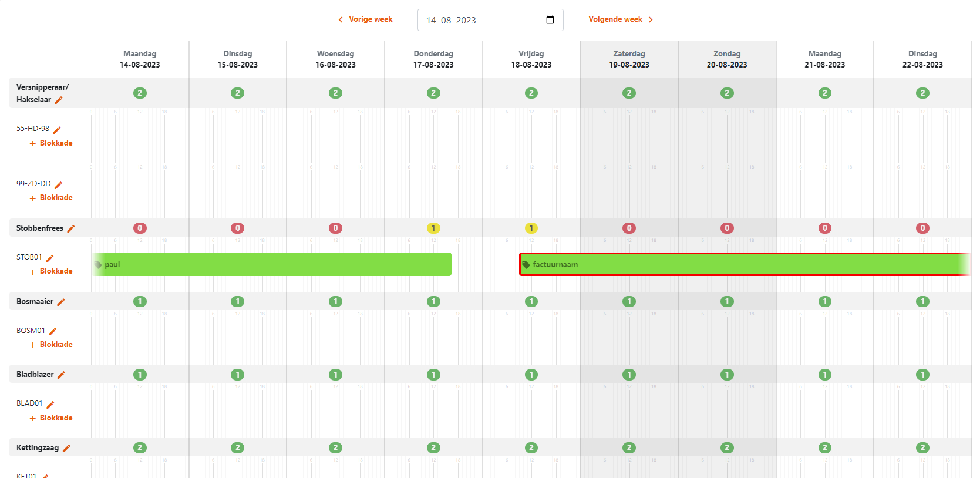Edit the Bosmaaier category pencil icon

[61, 302]
